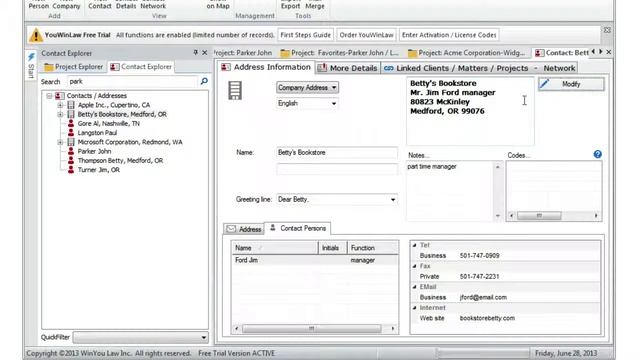Image resolution: width=640 pixels, height=360 pixels.
Task: Close the free trial notification bar
Action: [x=607, y=30]
